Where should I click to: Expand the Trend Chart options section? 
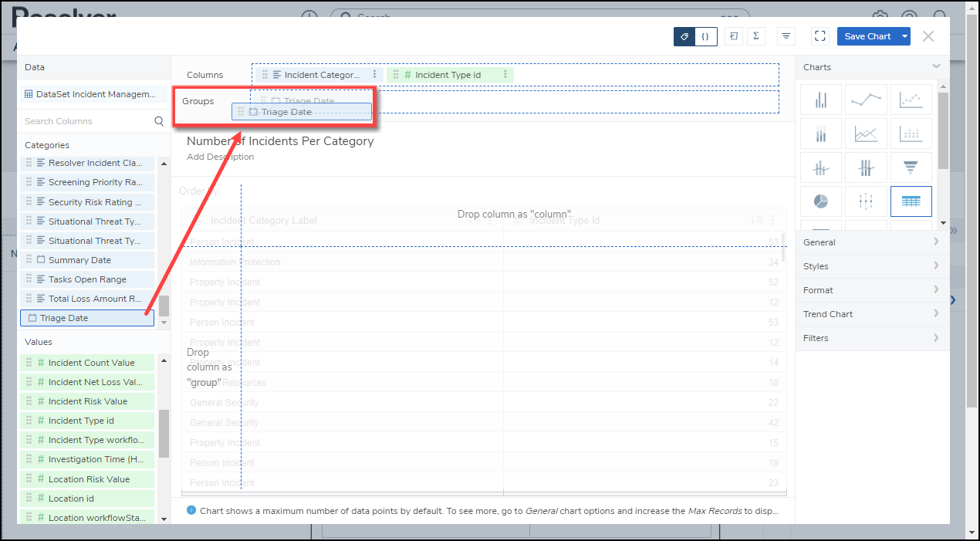pos(872,314)
